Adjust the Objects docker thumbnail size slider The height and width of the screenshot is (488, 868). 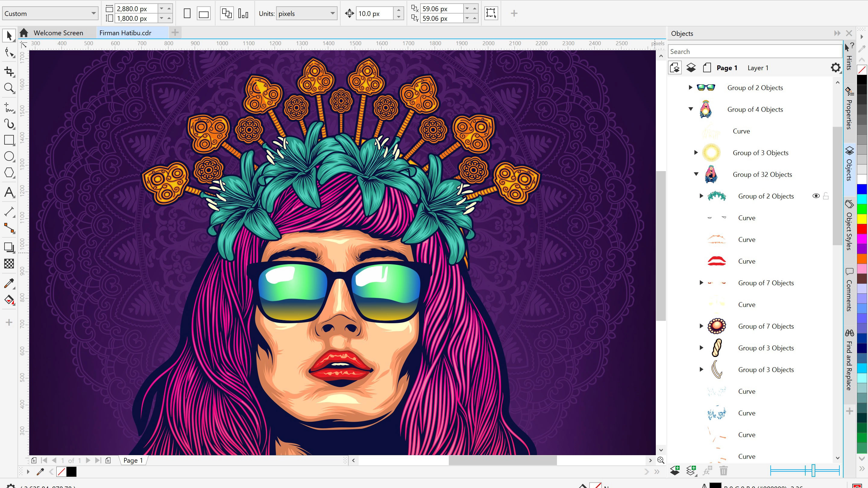(813, 470)
